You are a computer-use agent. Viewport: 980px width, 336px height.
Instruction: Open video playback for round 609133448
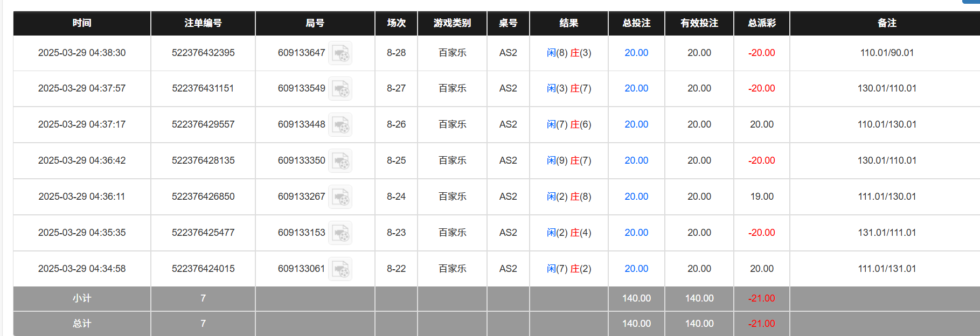340,125
